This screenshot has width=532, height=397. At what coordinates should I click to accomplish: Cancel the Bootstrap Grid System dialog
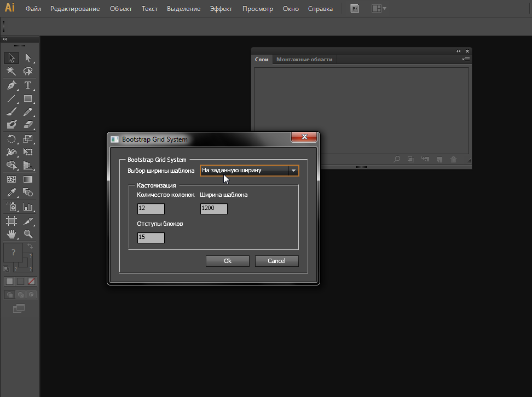coord(276,261)
